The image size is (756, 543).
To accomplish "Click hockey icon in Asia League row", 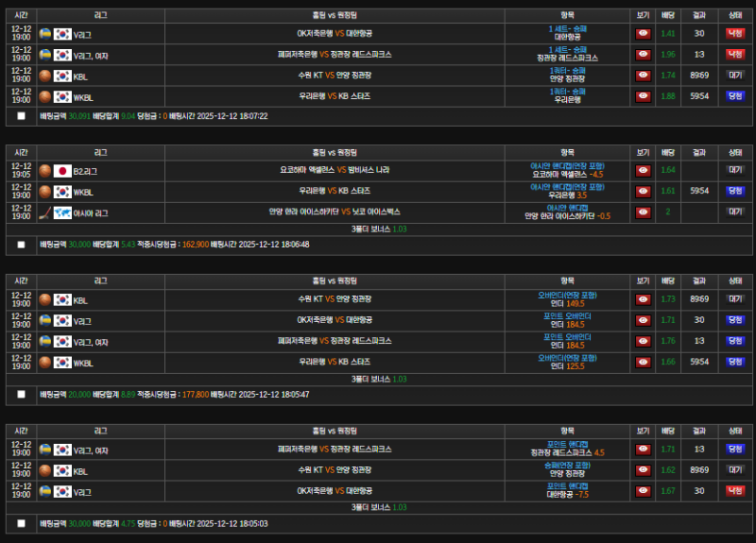I will point(45,212).
